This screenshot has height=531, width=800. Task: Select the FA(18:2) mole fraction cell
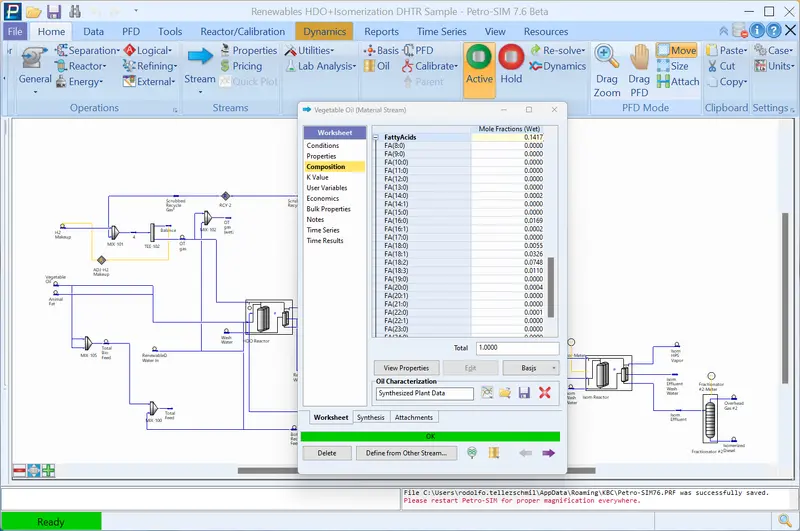508,262
